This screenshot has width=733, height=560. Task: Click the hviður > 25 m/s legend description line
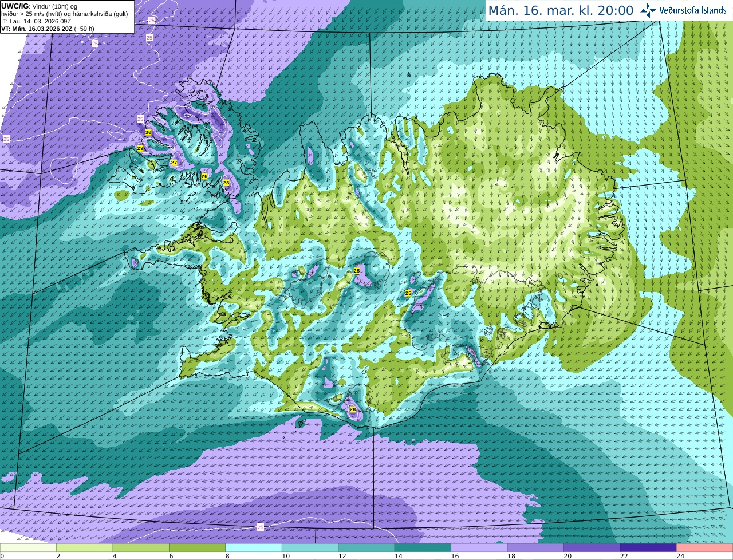pos(65,14)
